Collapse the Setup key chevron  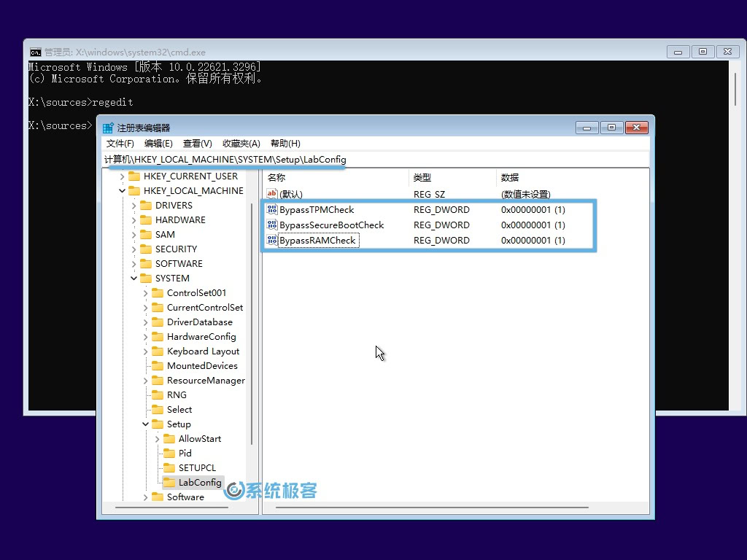[145, 424]
